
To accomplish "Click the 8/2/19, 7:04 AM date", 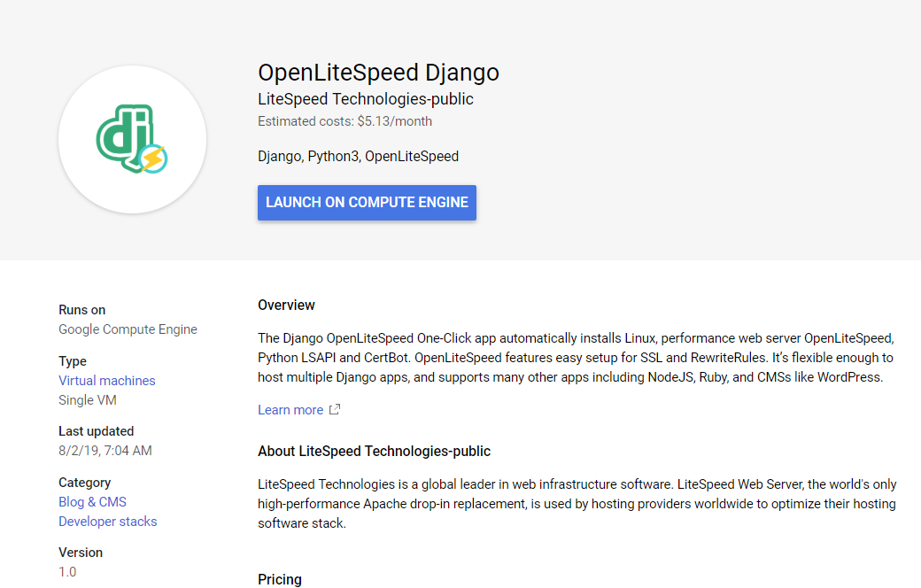I will (x=105, y=451).
